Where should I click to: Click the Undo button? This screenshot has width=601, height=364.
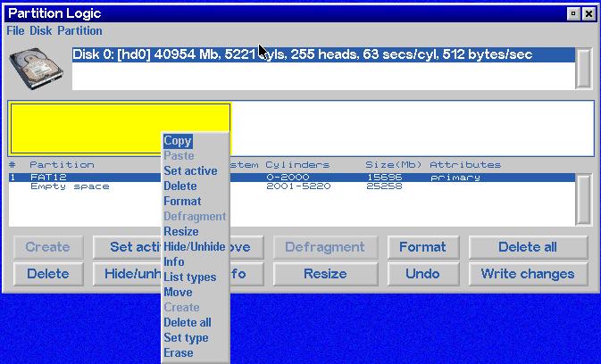coord(422,274)
